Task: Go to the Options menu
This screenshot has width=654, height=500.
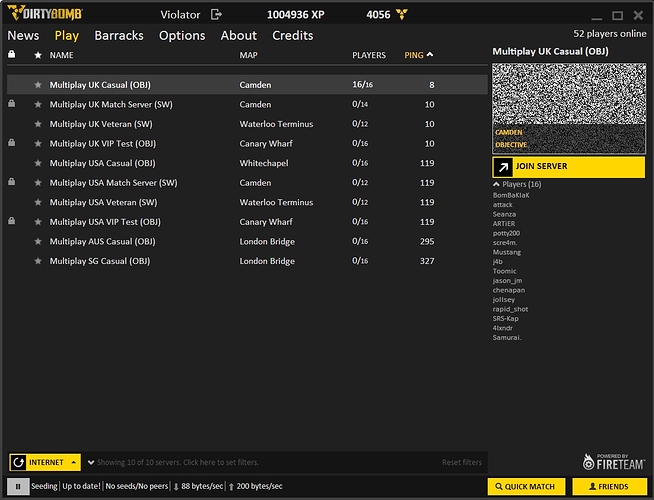Action: coord(182,35)
